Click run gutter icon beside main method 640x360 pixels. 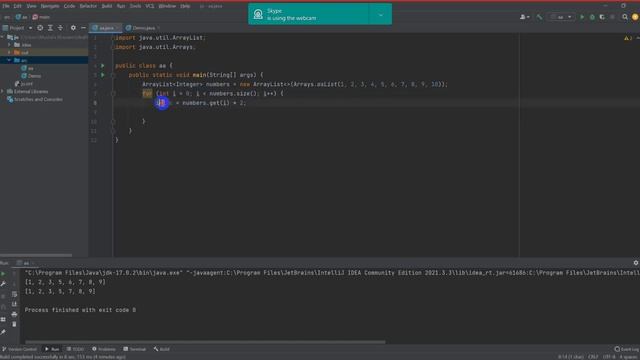coord(103,75)
